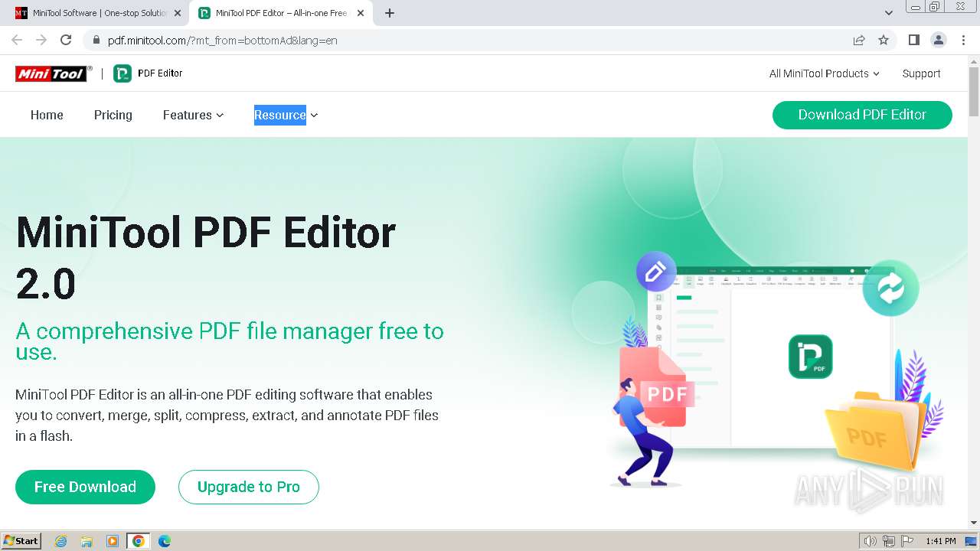Image resolution: width=980 pixels, height=551 pixels.
Task: Open the Pricing page
Action: (x=113, y=115)
